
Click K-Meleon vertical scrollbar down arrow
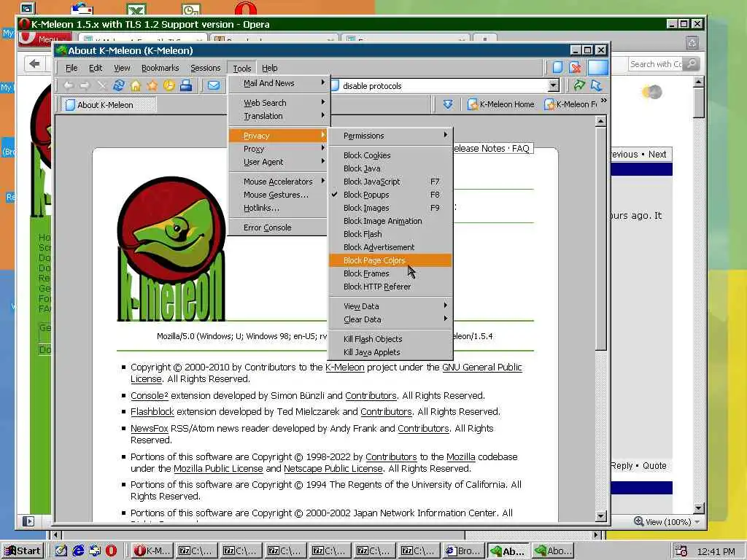pyautogui.click(x=601, y=516)
